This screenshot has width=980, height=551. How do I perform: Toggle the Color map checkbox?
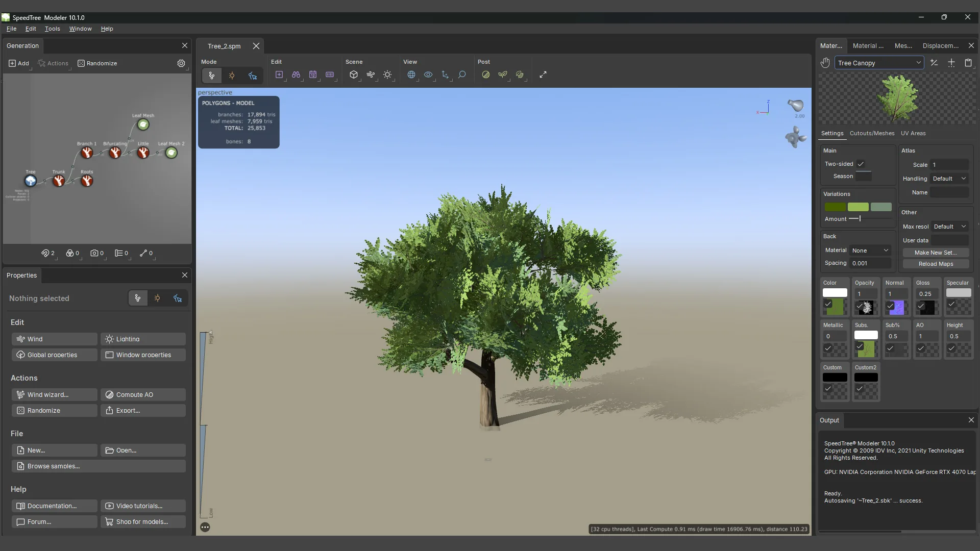pos(828,304)
